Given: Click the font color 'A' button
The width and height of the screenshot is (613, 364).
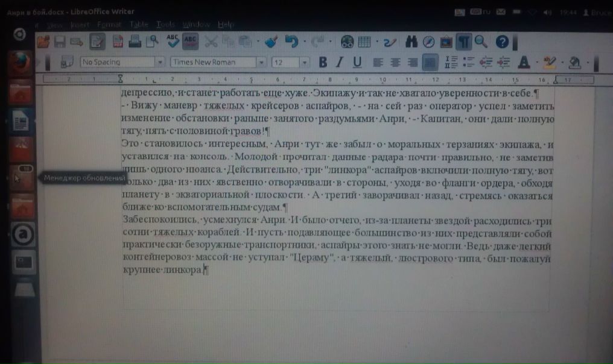Looking at the screenshot, I should pyautogui.click(x=523, y=62).
